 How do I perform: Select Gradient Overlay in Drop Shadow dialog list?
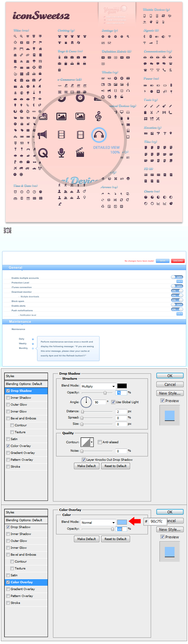pos(23,453)
